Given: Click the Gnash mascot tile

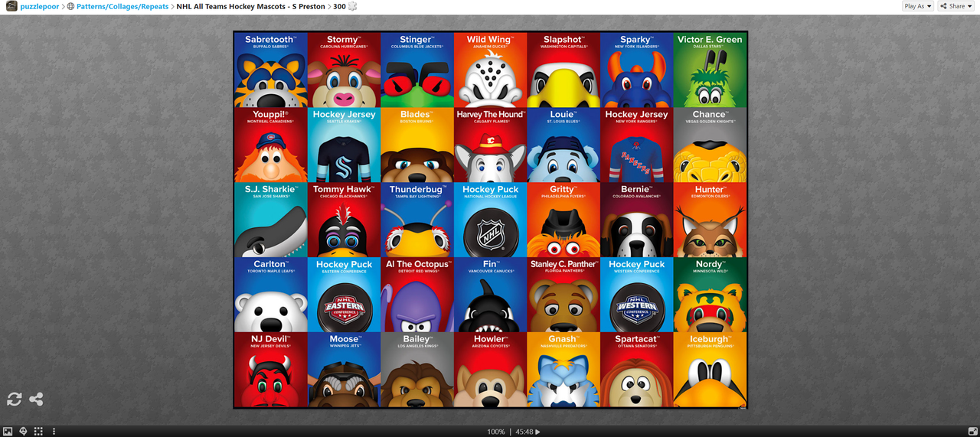Looking at the screenshot, I should [563, 370].
